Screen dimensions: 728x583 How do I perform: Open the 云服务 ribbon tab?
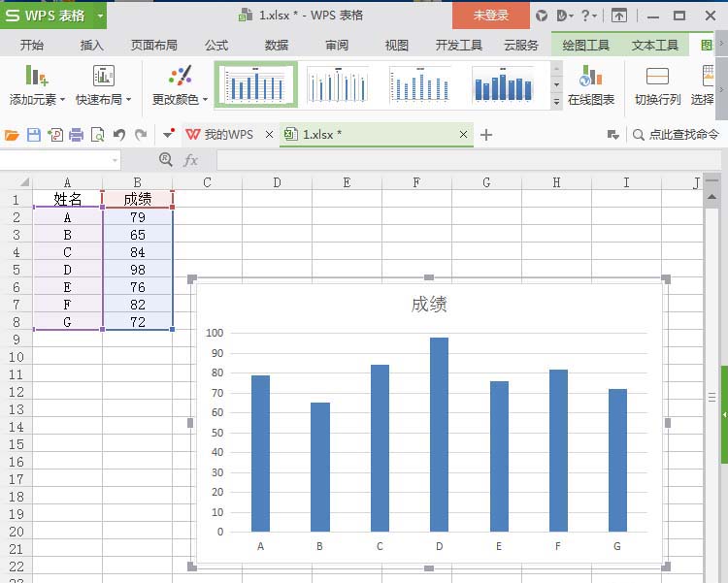tap(521, 45)
